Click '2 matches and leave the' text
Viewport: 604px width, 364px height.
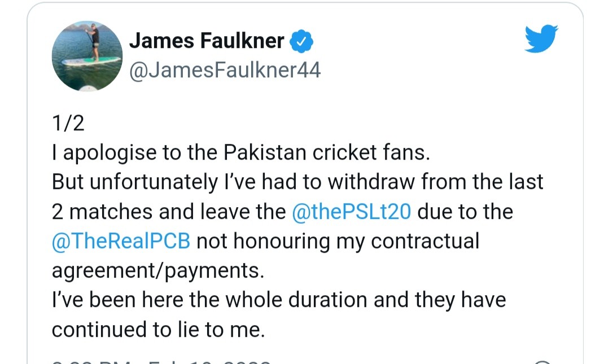[169, 212]
